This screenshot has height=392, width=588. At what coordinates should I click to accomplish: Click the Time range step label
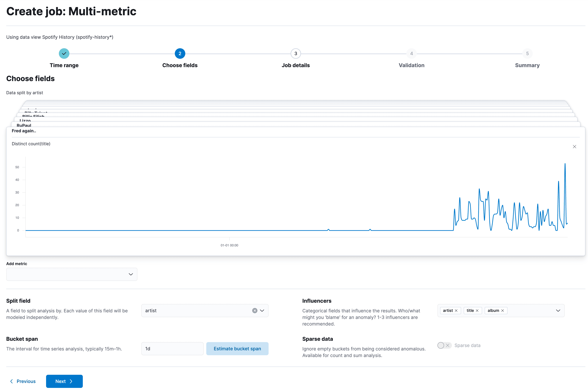(64, 65)
